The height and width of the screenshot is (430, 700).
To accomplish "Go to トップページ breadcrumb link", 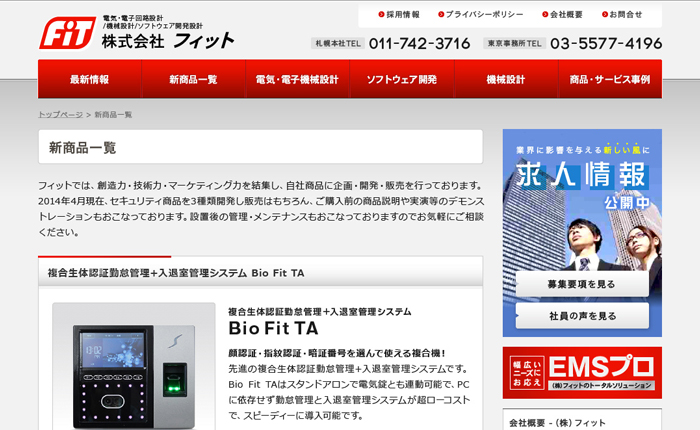I will click(x=60, y=115).
